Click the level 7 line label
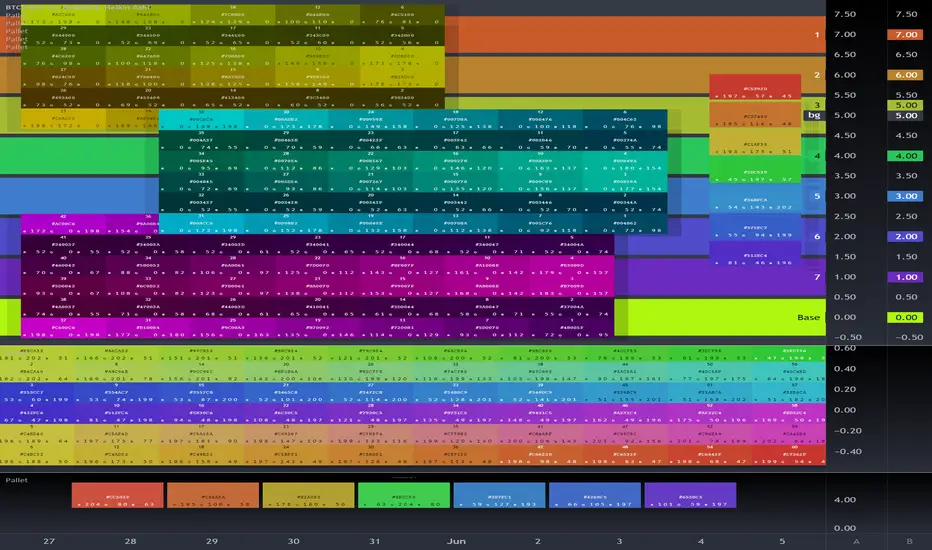Viewport: 932px width, 550px height. click(817, 277)
